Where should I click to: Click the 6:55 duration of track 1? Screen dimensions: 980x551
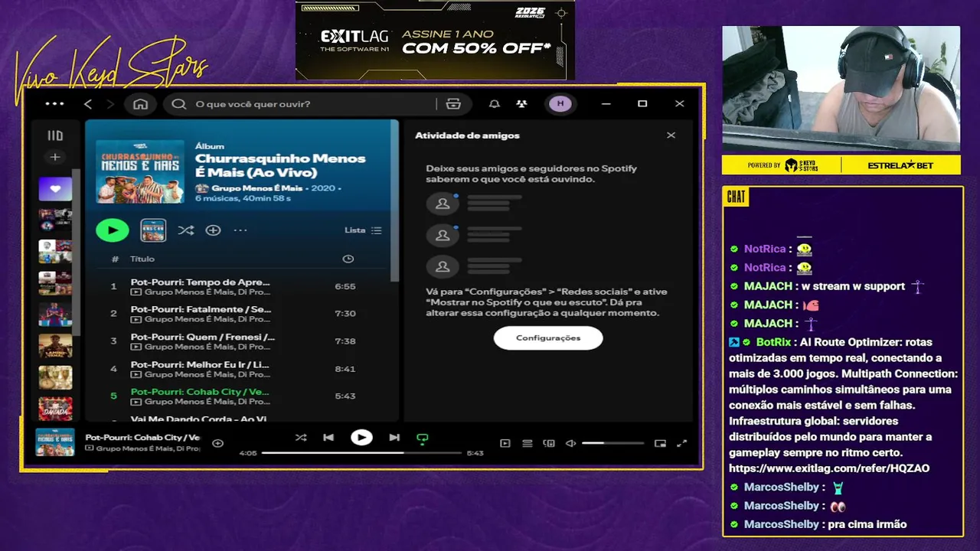345,286
